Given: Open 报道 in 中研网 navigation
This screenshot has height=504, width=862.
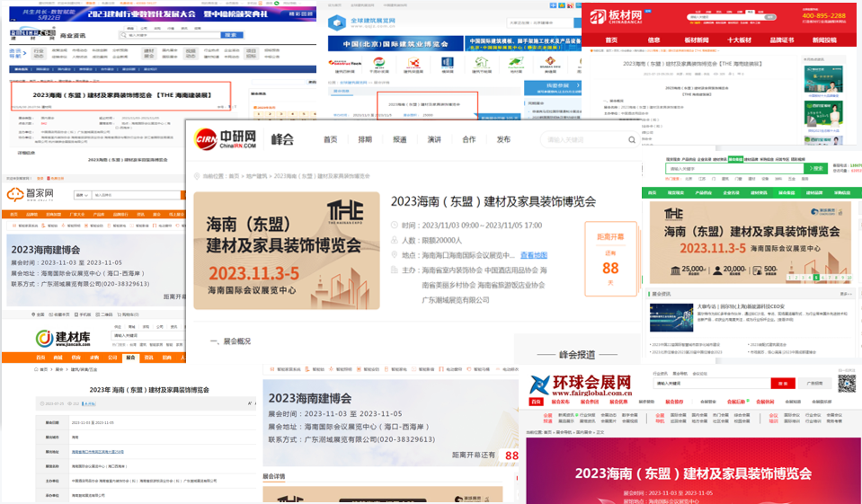Looking at the screenshot, I should tap(400, 139).
